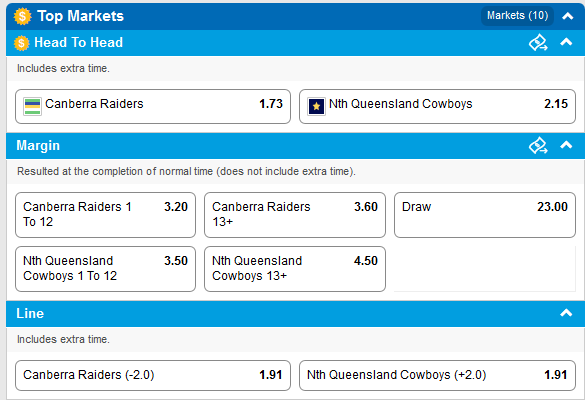Viewport: 585px width, 400px height.
Task: Select Canberra Raiders (-2.0) line bet
Action: pyautogui.click(x=153, y=375)
